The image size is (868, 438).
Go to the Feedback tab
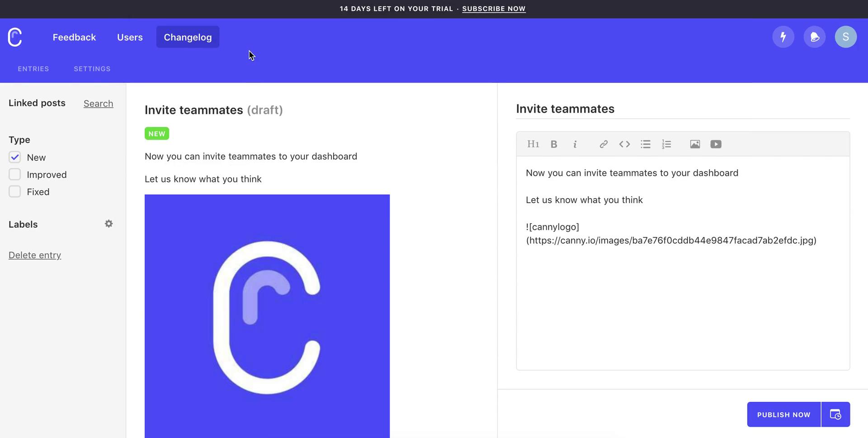74,37
